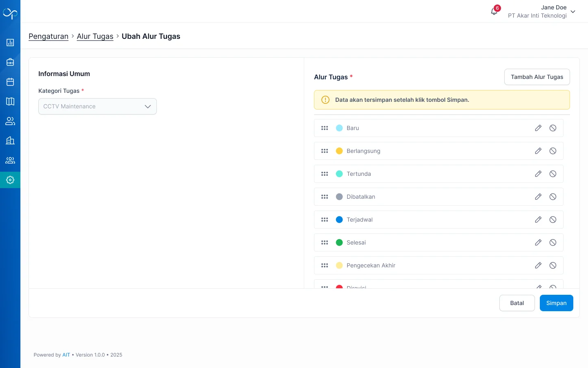
Task: Click the Tambah Alur Tugas button
Action: [537, 77]
